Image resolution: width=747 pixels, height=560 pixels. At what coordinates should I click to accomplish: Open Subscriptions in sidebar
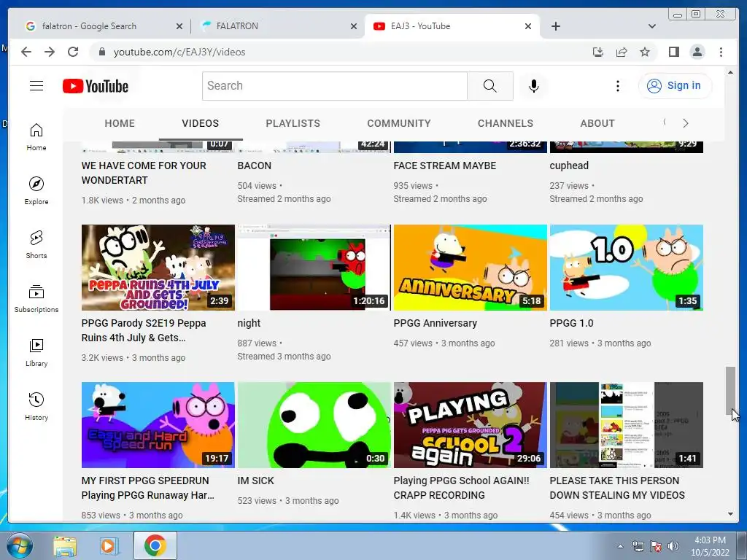pyautogui.click(x=36, y=298)
